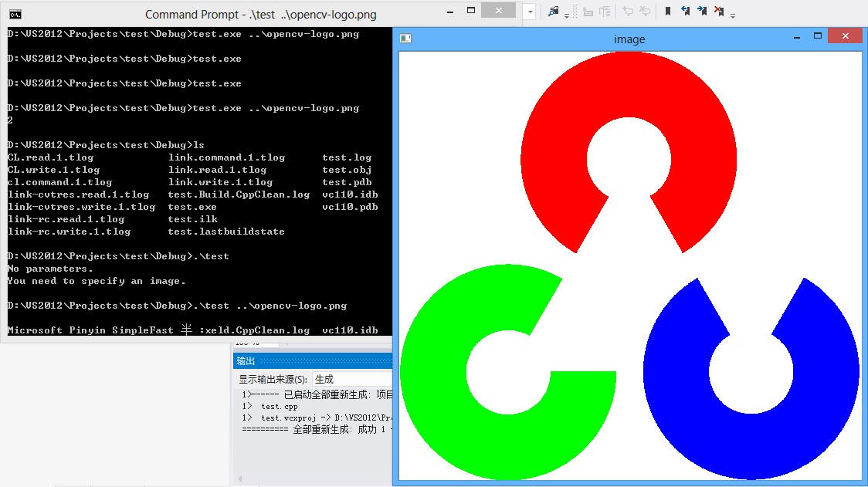Click test.Build.CppClean.log file name

click(x=239, y=194)
